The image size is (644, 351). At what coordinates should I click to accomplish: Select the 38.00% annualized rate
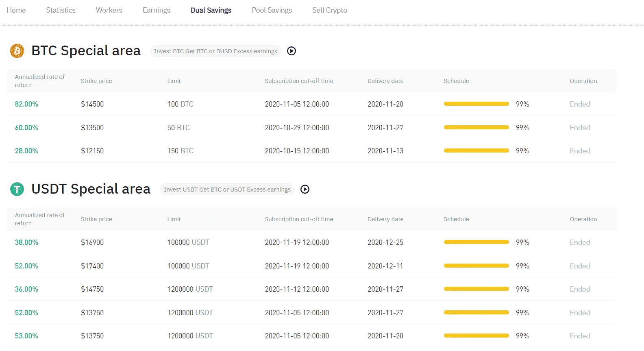(x=26, y=242)
